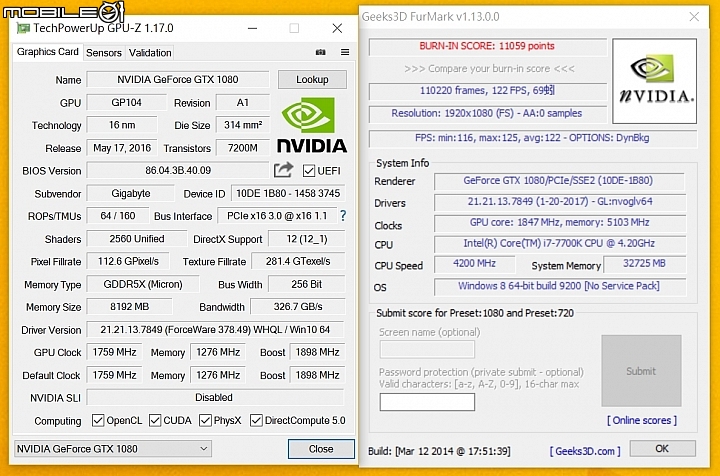Click the Clocks GPU core 1847 MHz field
The image size is (720, 476).
tap(559, 223)
